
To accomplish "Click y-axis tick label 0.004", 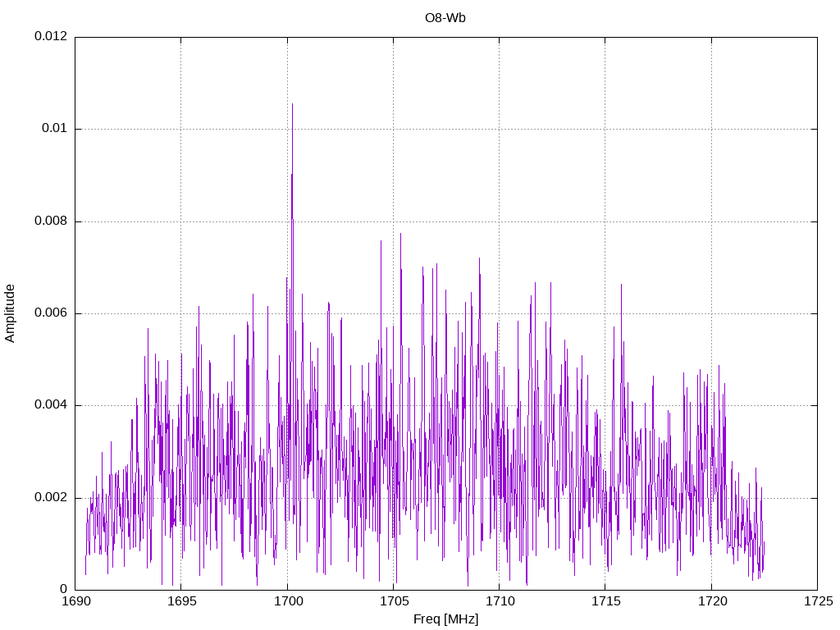I will (51, 405).
